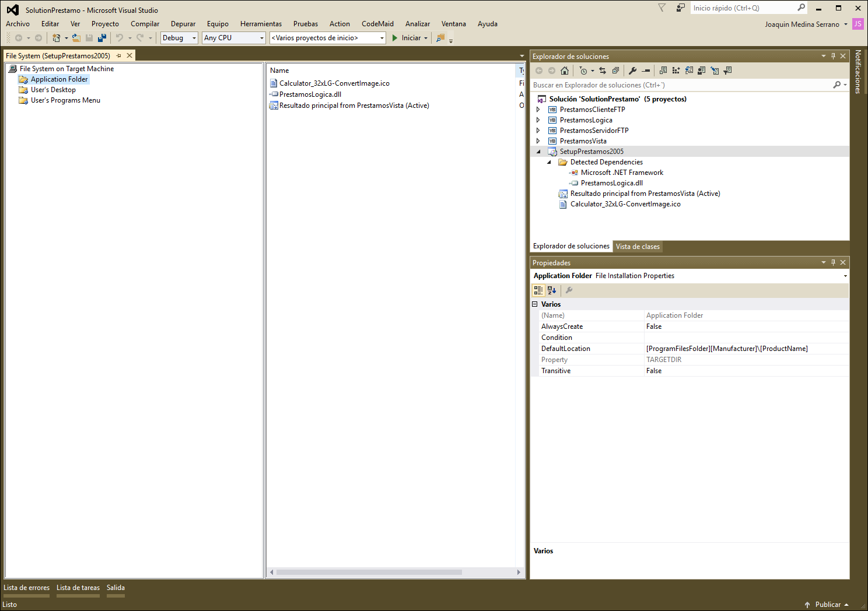Close the File System (SetupPrestamos2005) tab
868x611 pixels.
click(129, 55)
